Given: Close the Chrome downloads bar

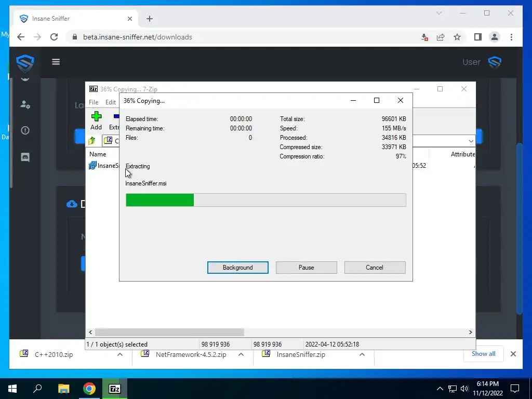Looking at the screenshot, I should pyautogui.click(x=513, y=354).
